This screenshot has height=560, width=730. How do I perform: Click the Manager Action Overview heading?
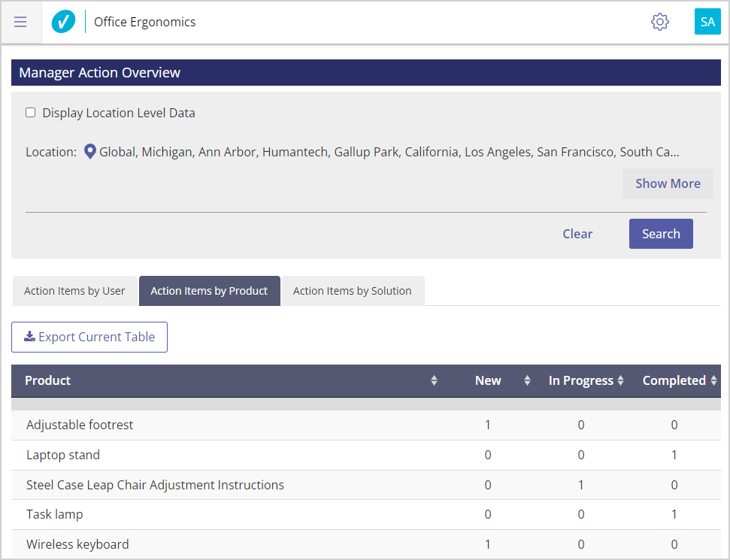tap(100, 73)
